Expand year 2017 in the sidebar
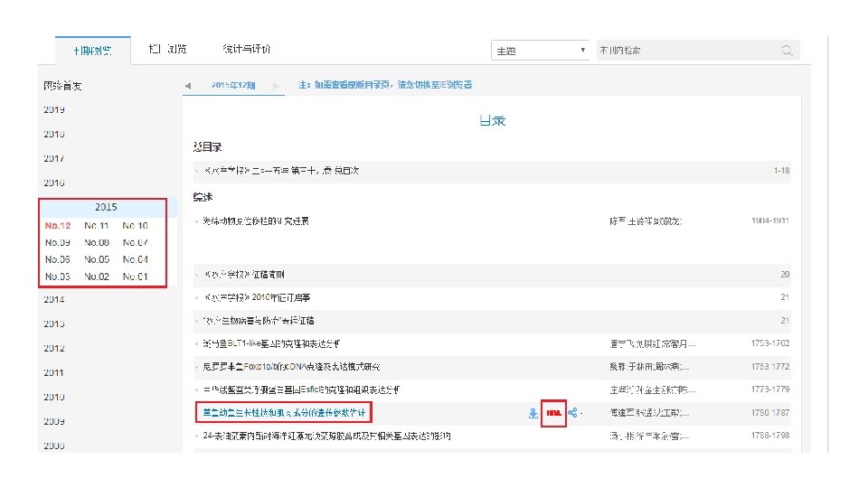This screenshot has height=488, width=868. click(54, 158)
